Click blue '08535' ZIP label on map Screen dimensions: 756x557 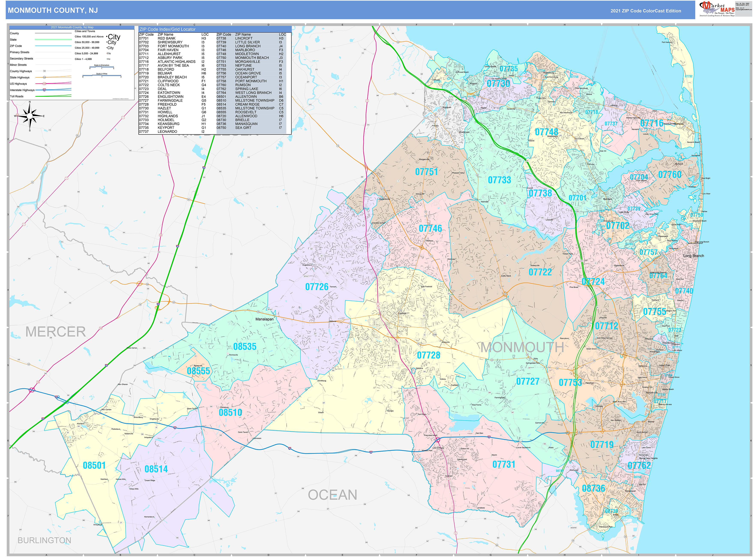pos(245,347)
